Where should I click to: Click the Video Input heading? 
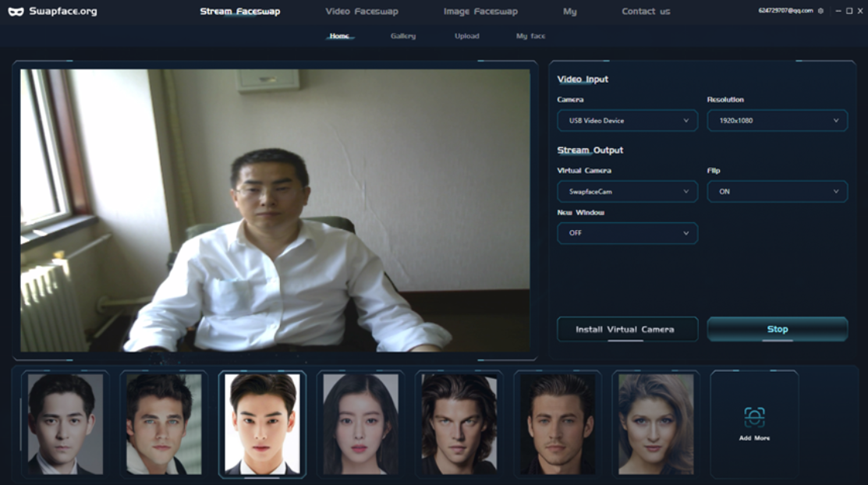point(583,80)
